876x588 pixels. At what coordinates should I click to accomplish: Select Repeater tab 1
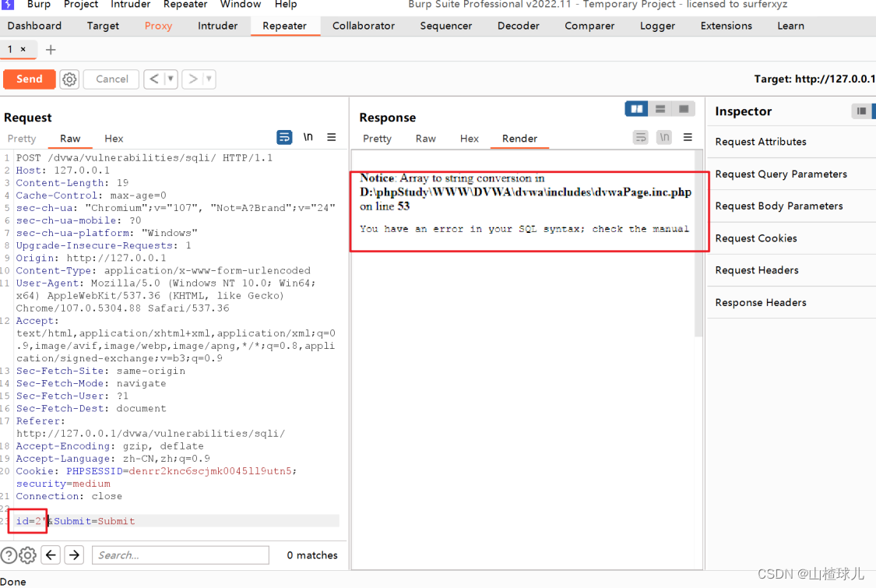click(x=10, y=49)
